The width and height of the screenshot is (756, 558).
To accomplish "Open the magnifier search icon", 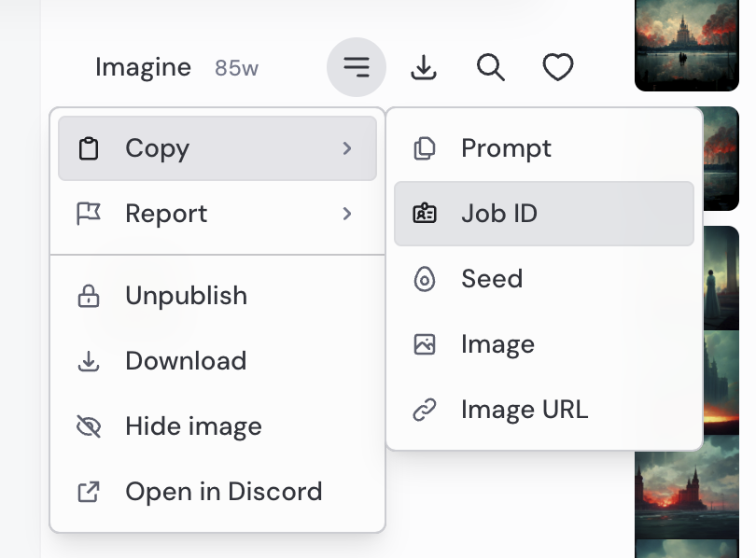I will tap(491, 67).
